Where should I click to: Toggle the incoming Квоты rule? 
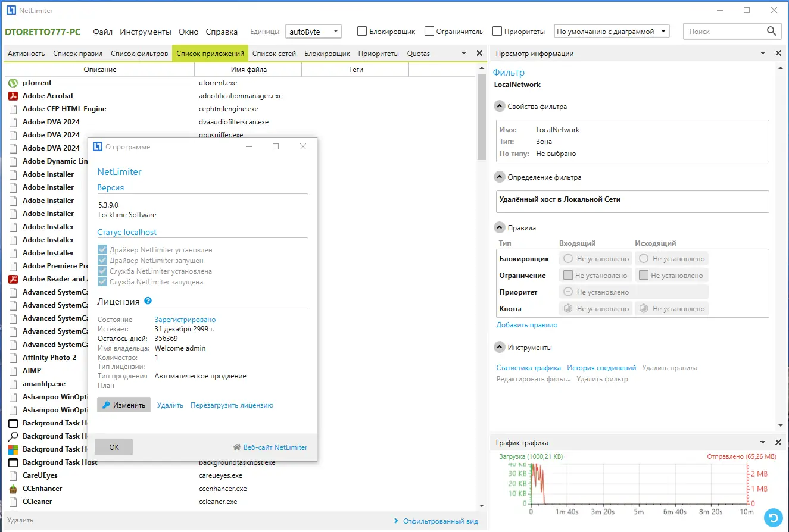[x=595, y=309]
